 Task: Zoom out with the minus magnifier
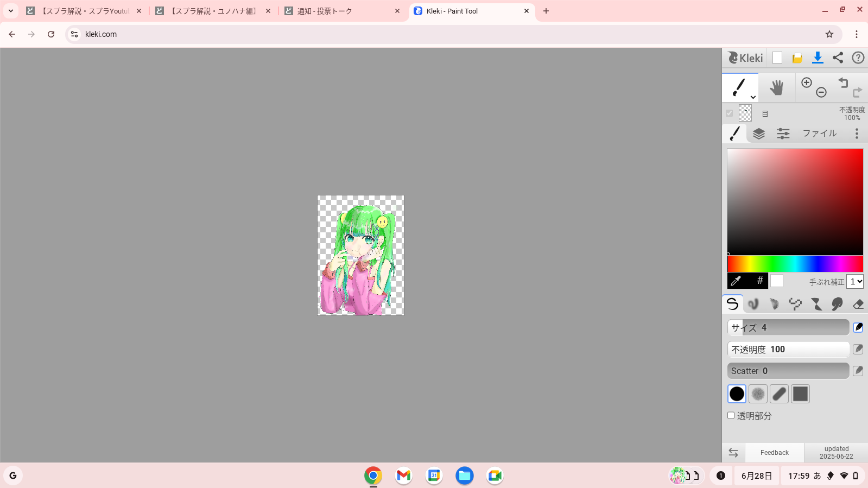[x=821, y=92]
